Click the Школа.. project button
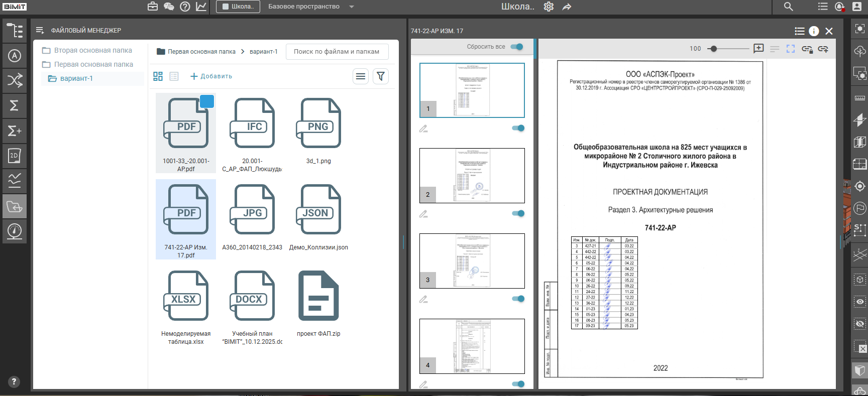868x396 pixels. (238, 7)
